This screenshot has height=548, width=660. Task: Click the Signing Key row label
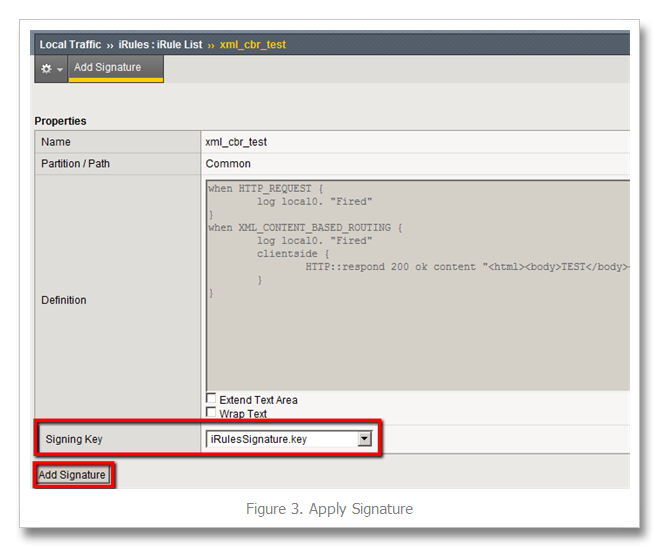(74, 439)
